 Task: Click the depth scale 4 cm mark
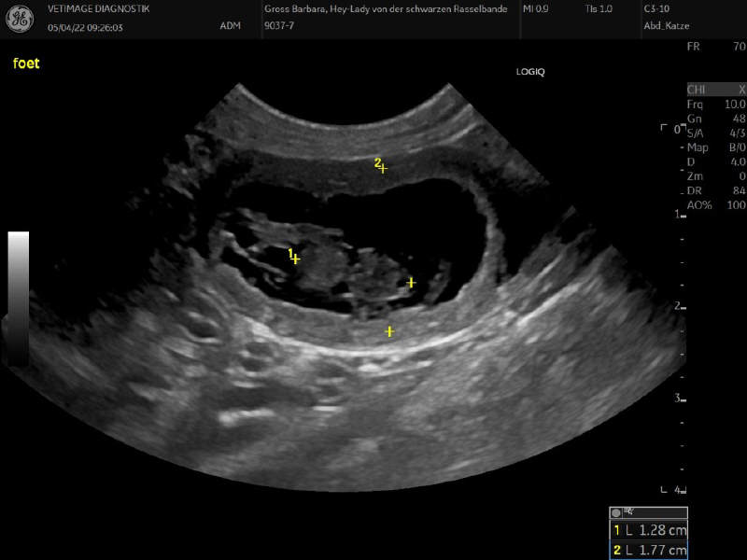pos(680,489)
